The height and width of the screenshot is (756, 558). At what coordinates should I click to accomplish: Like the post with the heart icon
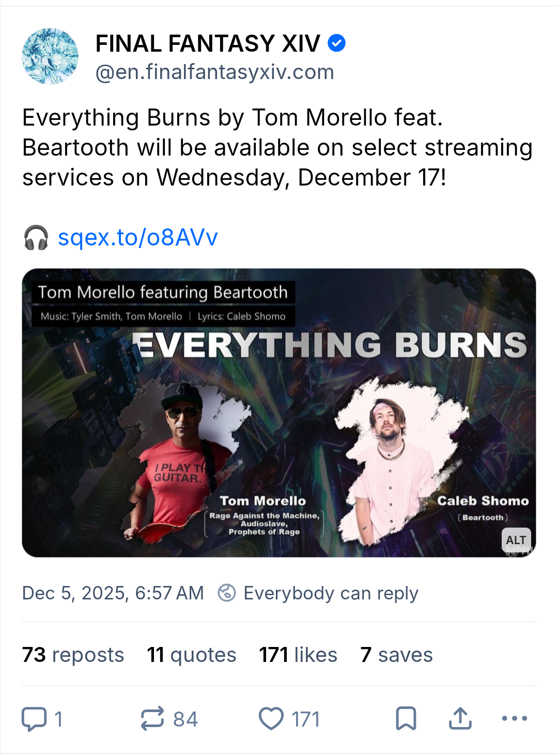(271, 719)
